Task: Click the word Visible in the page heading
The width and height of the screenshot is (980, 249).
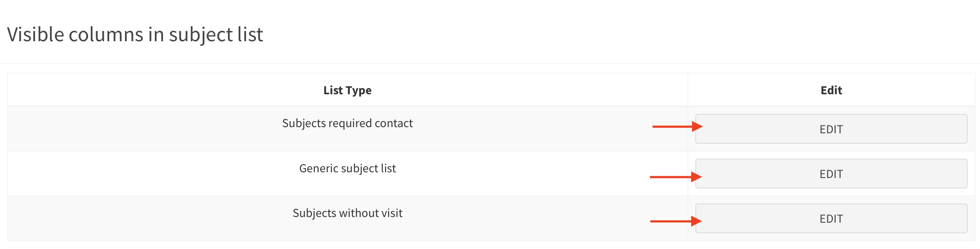Action: click(35, 35)
